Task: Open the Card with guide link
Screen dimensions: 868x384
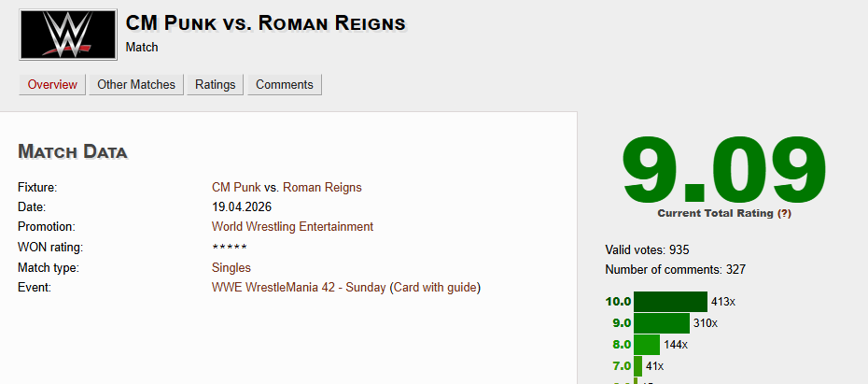Action: tap(435, 288)
